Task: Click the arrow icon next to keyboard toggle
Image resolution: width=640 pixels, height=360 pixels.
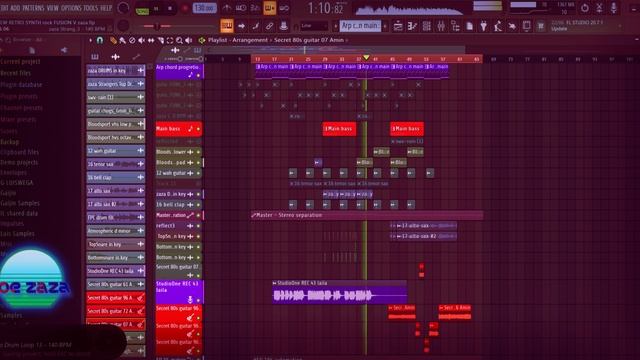Action: coord(242,26)
